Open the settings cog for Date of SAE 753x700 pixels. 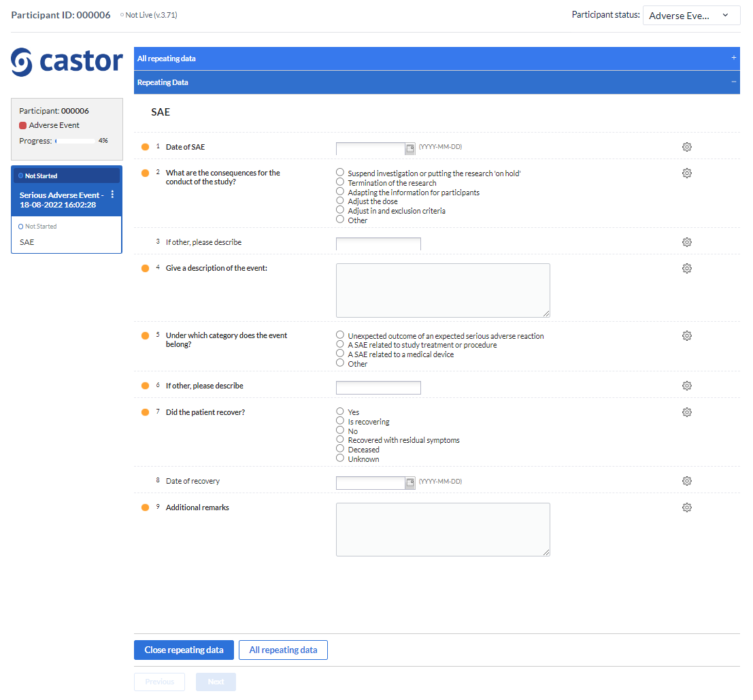pyautogui.click(x=686, y=146)
